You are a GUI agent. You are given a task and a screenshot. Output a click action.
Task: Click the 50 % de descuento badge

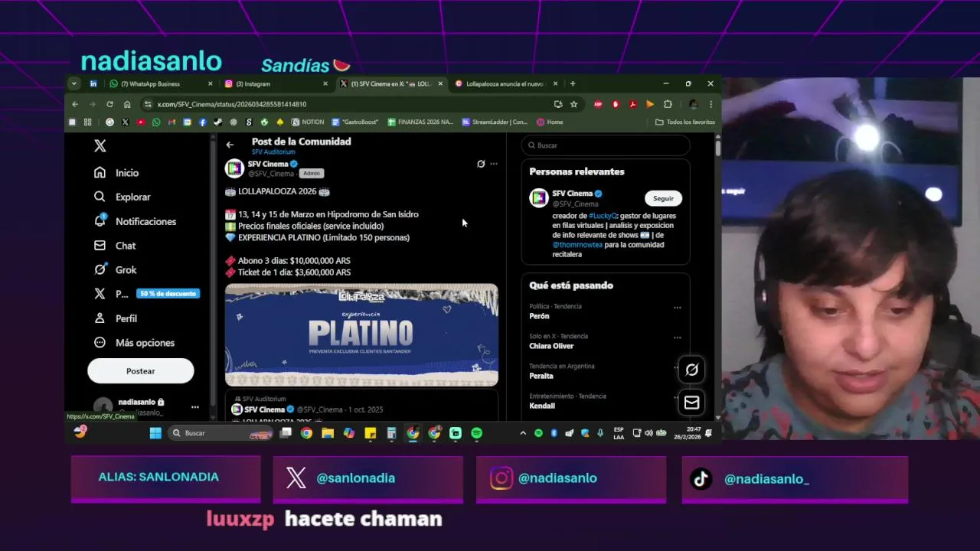(x=168, y=294)
